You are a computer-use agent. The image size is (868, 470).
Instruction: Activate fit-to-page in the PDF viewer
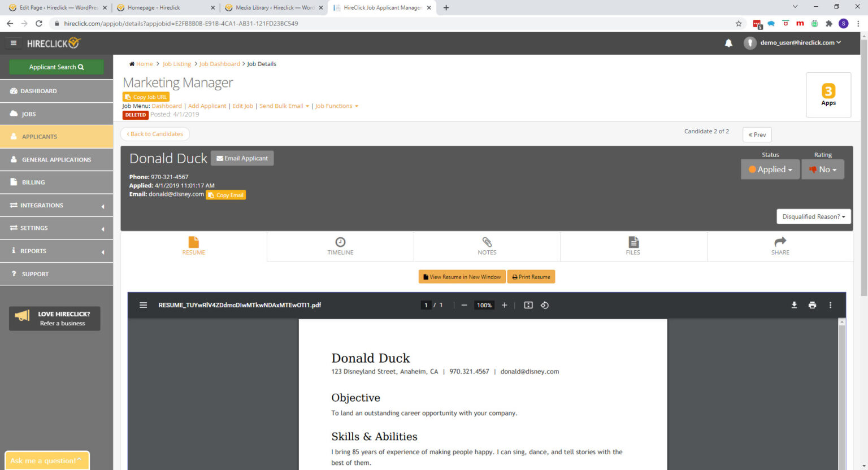(x=528, y=304)
